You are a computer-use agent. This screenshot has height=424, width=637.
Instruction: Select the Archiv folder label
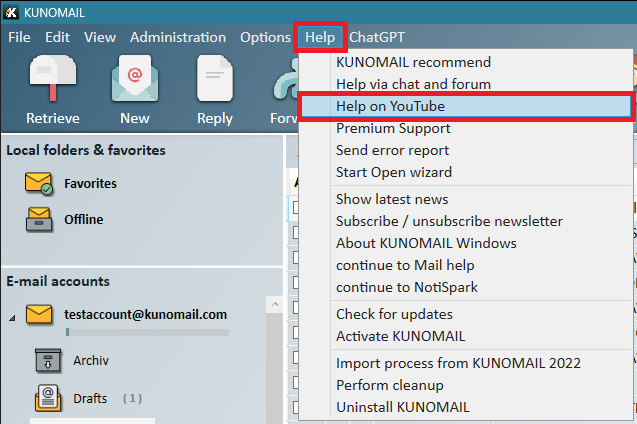coord(91,361)
